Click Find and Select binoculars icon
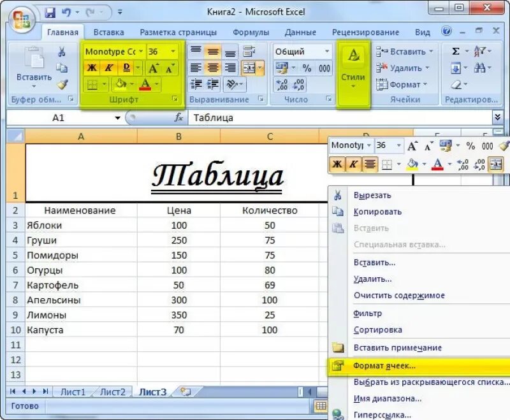Viewport: 510px width, 420px height. [480, 68]
